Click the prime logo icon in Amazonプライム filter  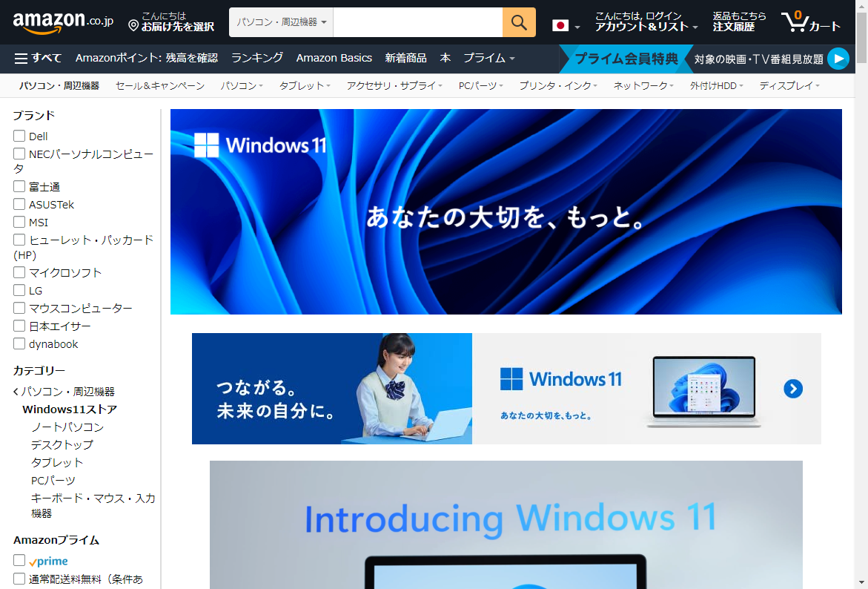click(x=47, y=561)
